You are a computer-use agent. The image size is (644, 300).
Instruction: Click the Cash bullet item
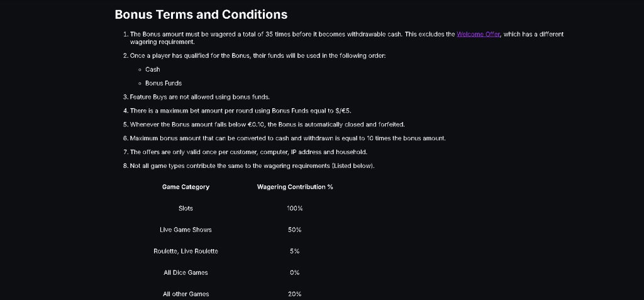pyautogui.click(x=153, y=69)
